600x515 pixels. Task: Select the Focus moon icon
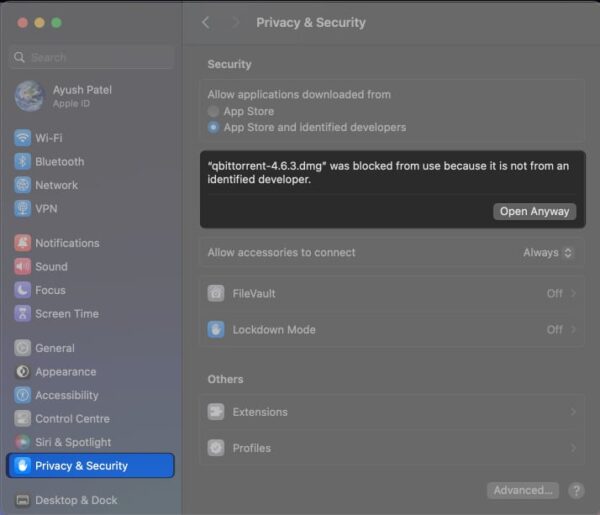point(23,290)
